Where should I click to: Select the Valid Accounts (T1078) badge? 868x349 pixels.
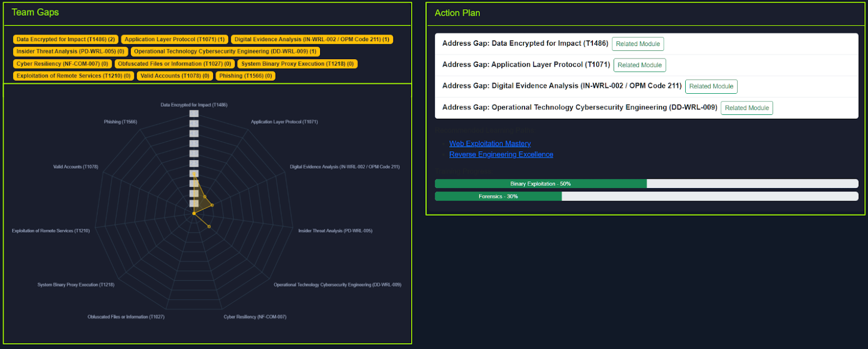[x=175, y=76]
